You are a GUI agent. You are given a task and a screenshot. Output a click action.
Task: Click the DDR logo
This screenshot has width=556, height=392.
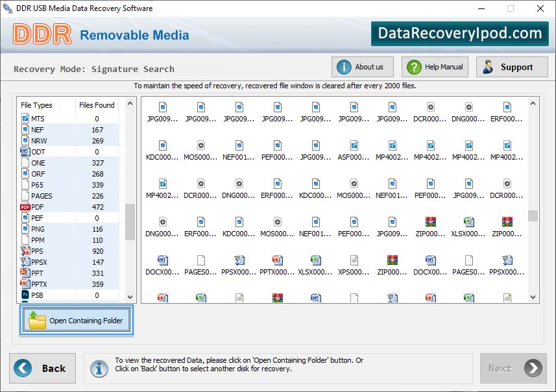point(42,34)
